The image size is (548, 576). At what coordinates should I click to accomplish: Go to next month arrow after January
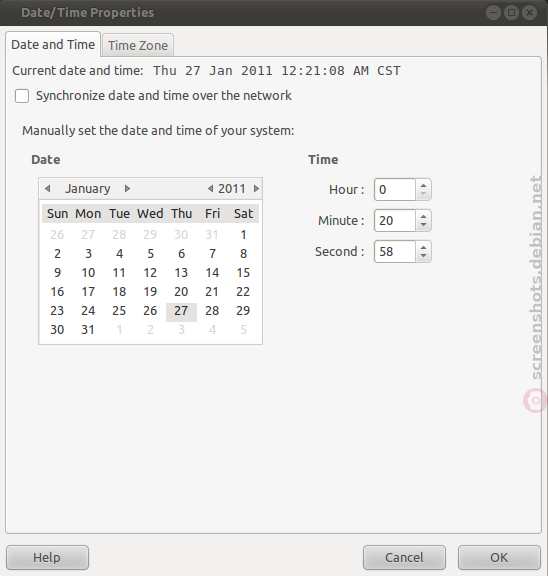click(x=127, y=189)
